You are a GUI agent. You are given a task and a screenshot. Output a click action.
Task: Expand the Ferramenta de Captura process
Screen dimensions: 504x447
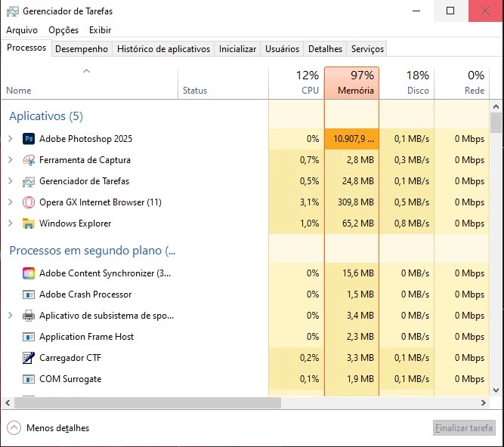(11, 160)
